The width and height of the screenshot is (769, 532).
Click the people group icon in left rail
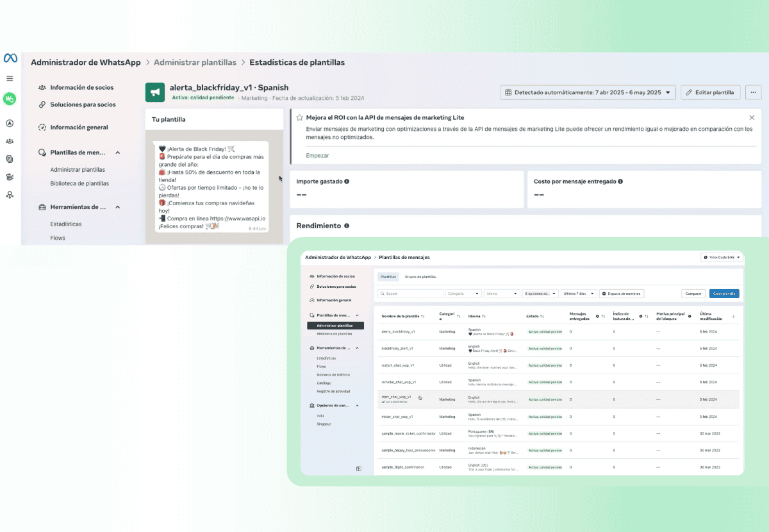point(10,141)
